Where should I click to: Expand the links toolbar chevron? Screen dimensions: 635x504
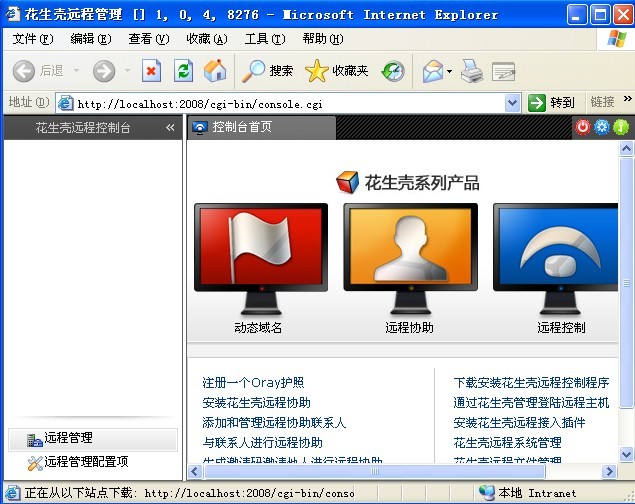click(x=627, y=98)
